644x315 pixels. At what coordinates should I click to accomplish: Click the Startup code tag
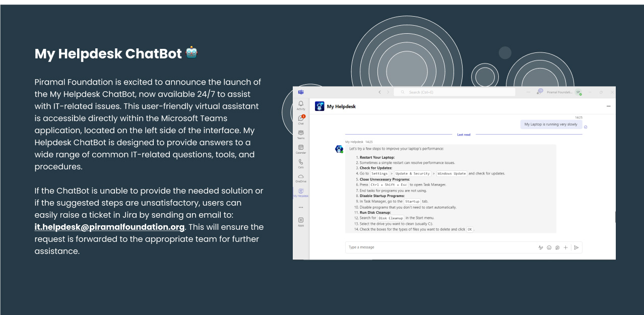click(412, 202)
